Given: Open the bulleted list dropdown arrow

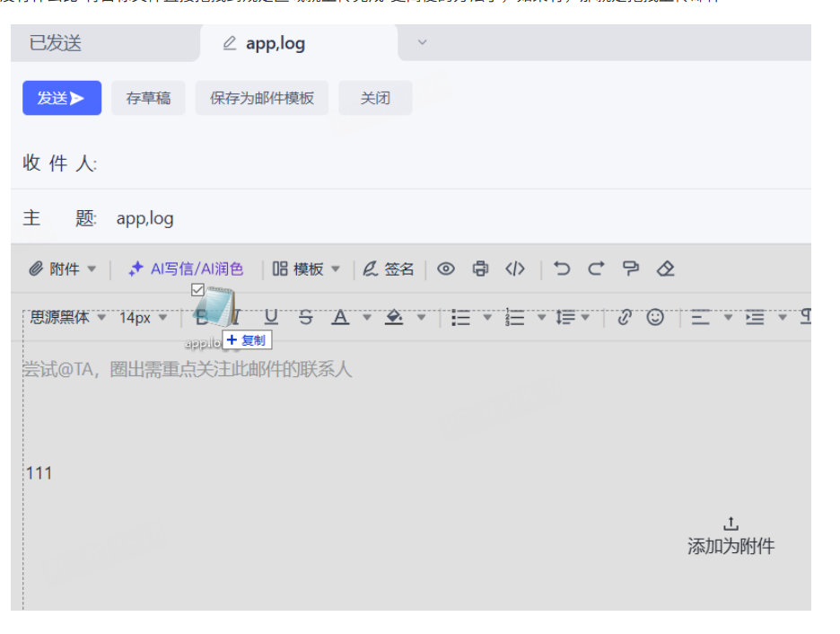Looking at the screenshot, I should (487, 317).
